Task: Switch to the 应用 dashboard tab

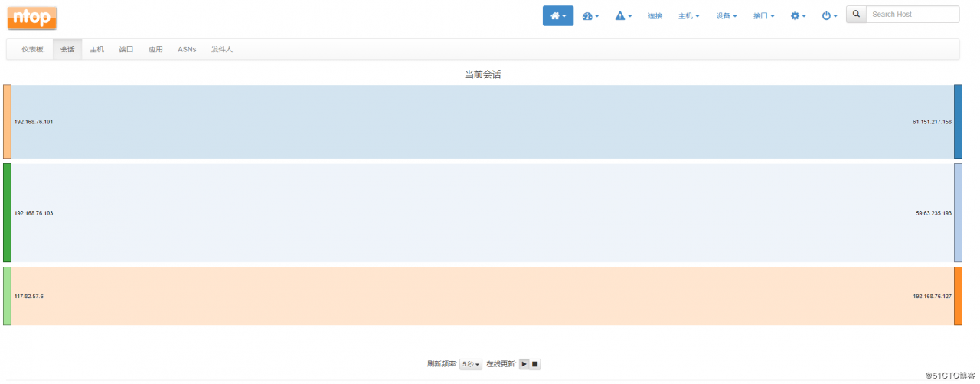Action: click(155, 49)
